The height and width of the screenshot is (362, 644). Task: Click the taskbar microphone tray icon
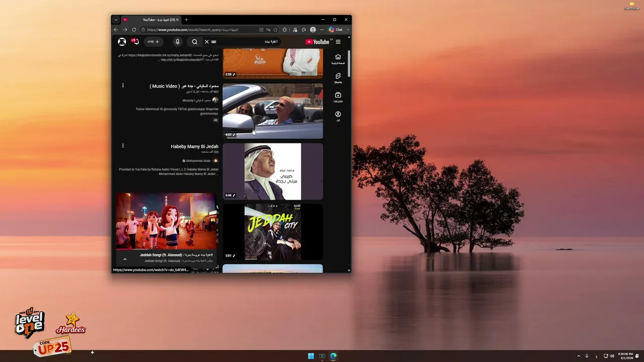(x=587, y=356)
